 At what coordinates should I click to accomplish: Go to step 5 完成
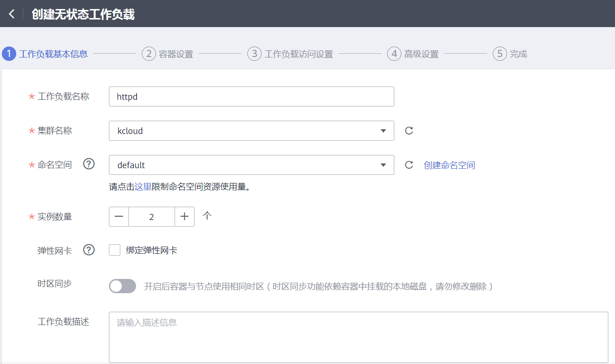point(510,54)
